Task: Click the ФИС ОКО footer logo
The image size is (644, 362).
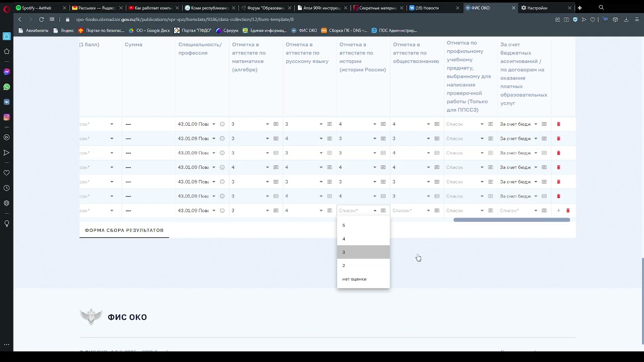Action: (x=113, y=317)
